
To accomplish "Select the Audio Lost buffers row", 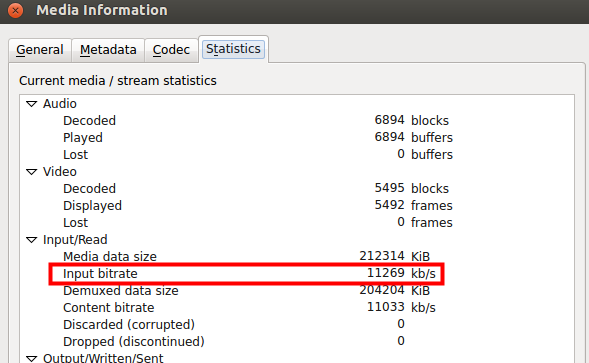I will click(x=297, y=154).
